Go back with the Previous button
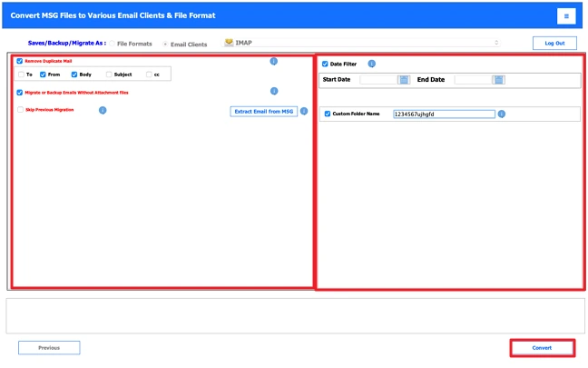 (x=49, y=347)
